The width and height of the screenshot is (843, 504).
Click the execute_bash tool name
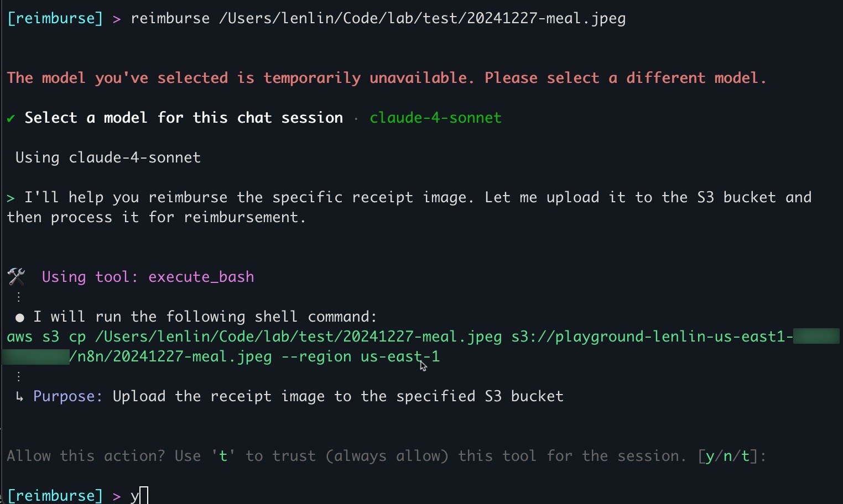pos(201,276)
